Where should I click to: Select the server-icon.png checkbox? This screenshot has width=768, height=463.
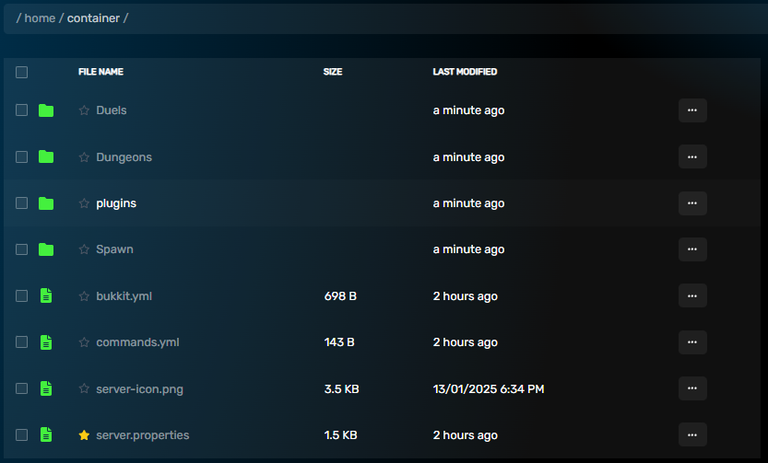click(22, 389)
